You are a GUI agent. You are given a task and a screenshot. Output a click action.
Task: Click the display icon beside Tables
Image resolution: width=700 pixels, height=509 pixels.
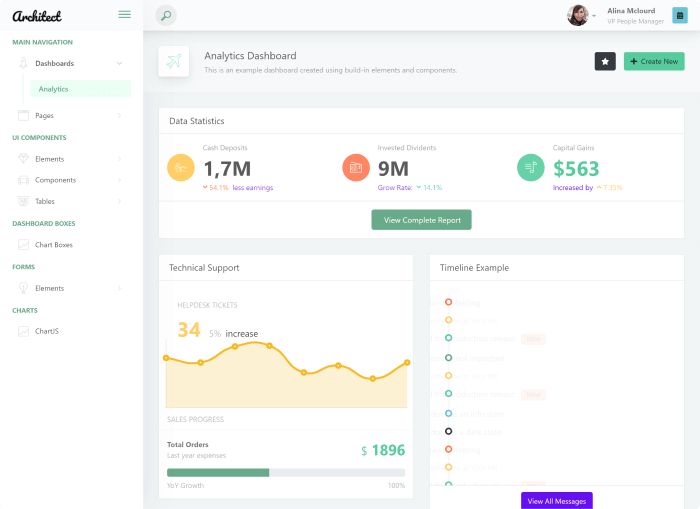(x=23, y=201)
